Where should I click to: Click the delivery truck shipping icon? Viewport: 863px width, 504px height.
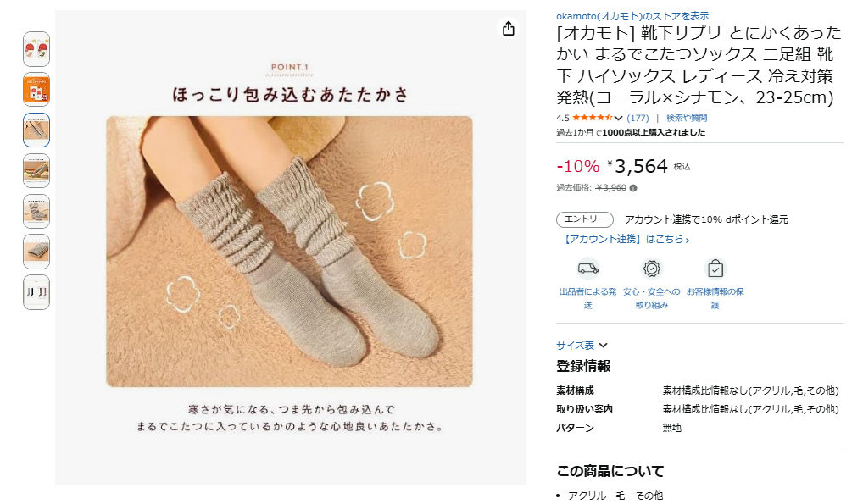coord(587,269)
